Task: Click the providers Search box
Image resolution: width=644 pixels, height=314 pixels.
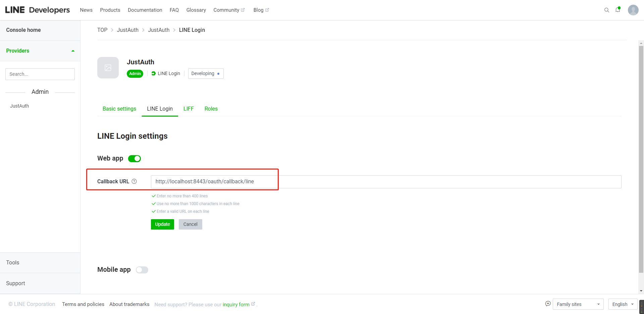Action: pos(40,74)
